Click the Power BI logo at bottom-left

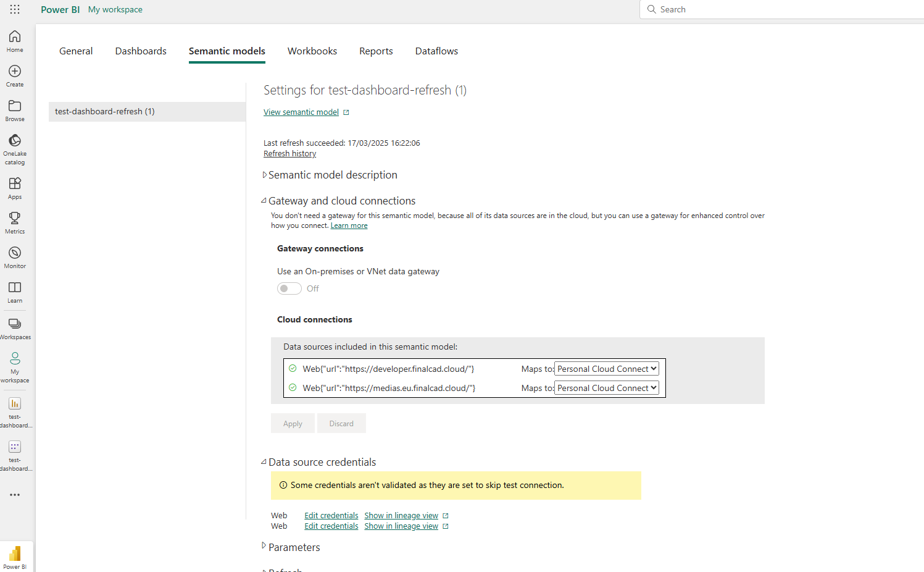[x=15, y=557]
